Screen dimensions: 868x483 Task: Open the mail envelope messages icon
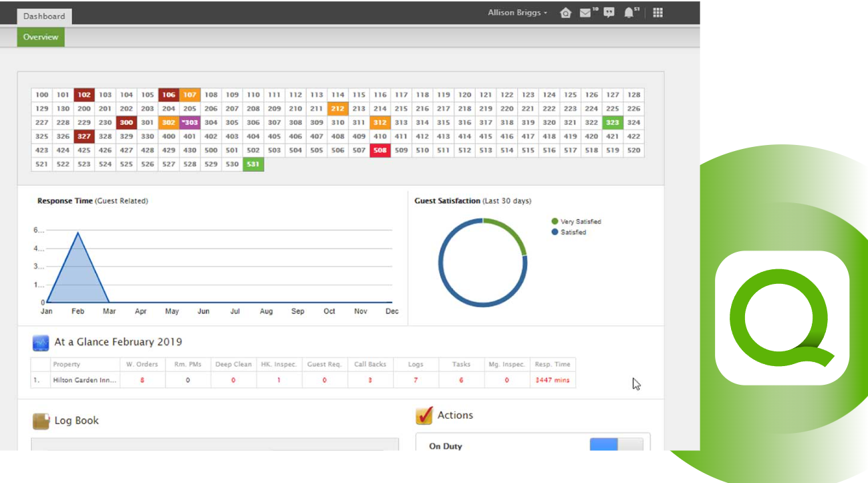click(x=585, y=13)
